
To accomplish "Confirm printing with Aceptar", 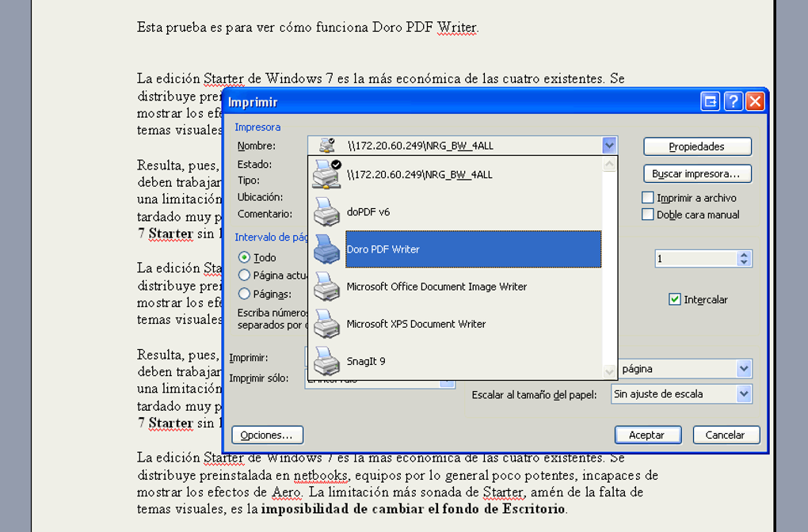I will (648, 435).
